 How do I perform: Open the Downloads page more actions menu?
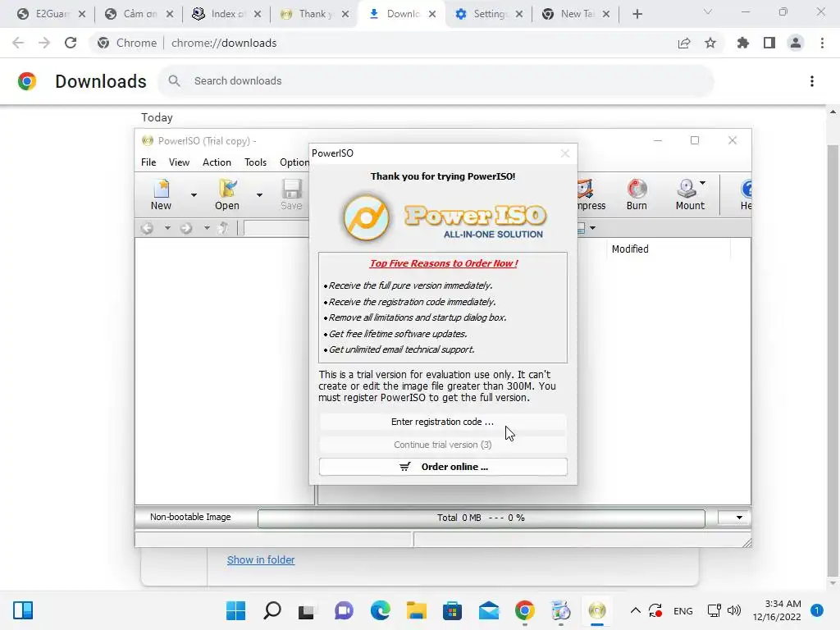[x=812, y=81]
